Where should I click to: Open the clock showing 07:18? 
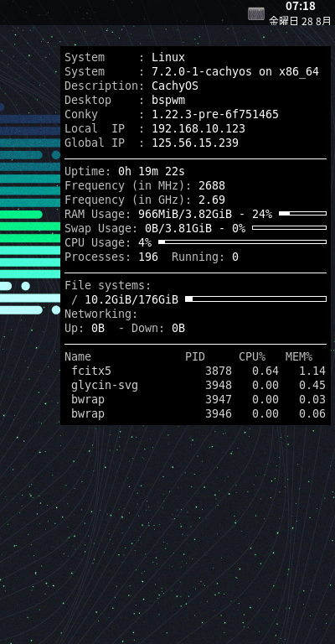pos(300,6)
